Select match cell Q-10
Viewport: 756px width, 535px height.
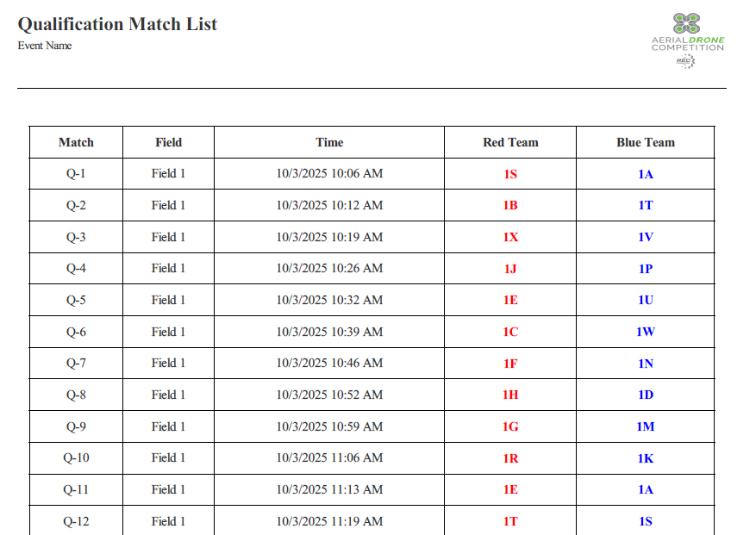76,457
